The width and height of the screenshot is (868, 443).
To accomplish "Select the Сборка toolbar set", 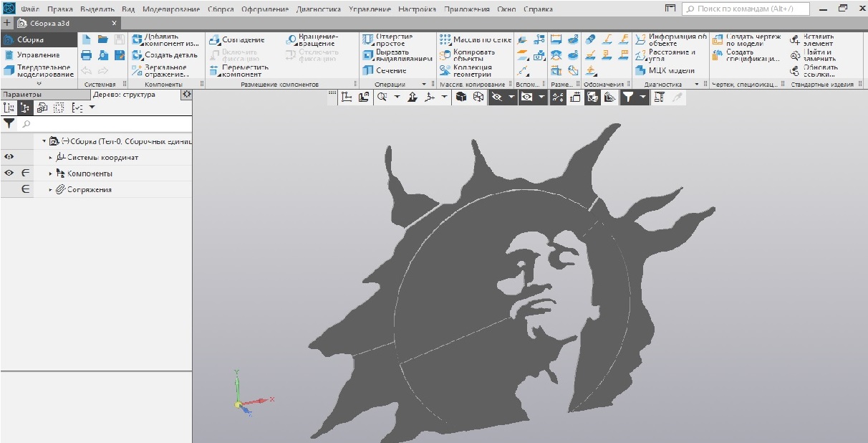I will coord(38,39).
